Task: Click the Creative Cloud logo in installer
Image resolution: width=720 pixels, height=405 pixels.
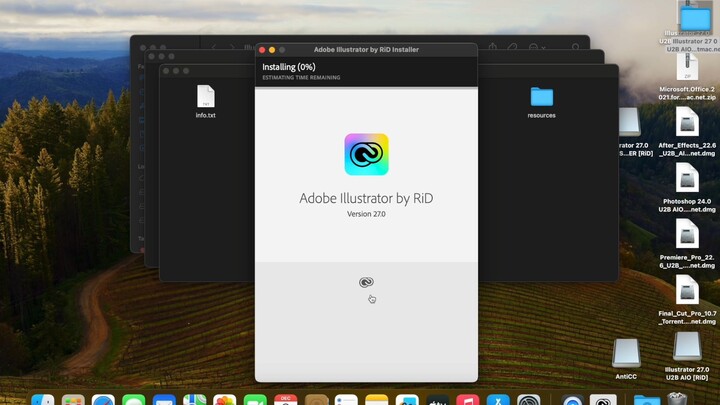Action: tap(366, 154)
